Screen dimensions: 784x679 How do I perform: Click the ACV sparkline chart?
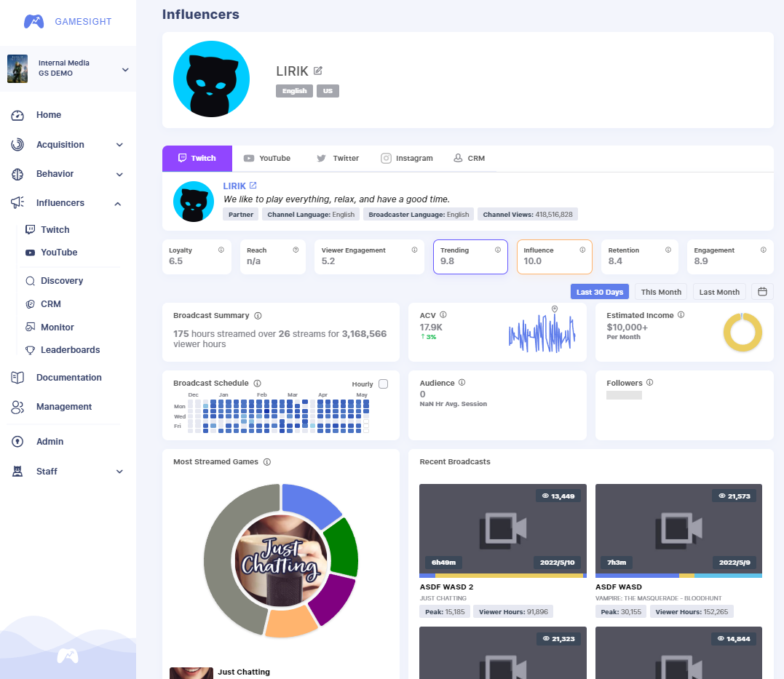click(x=542, y=333)
